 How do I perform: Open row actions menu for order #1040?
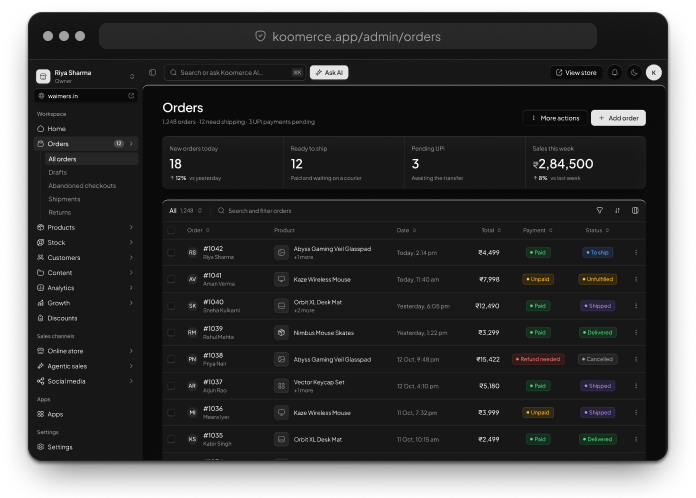click(x=636, y=306)
